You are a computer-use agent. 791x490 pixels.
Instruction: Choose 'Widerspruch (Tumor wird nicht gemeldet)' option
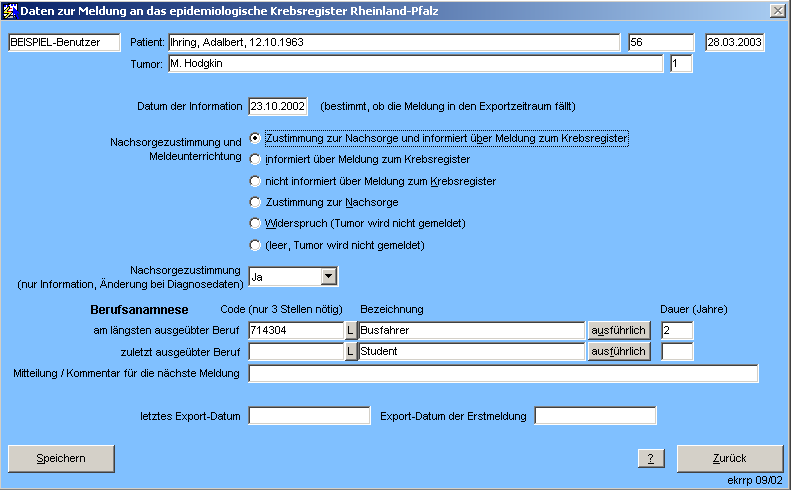[x=256, y=223]
